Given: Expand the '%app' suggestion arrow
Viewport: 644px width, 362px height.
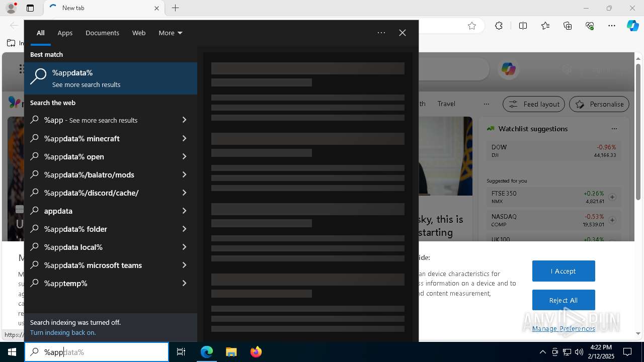Looking at the screenshot, I should point(184,120).
